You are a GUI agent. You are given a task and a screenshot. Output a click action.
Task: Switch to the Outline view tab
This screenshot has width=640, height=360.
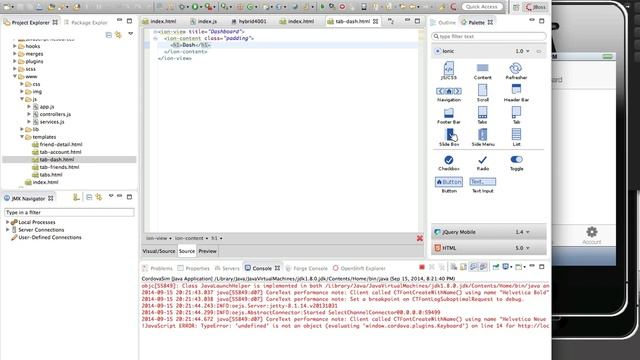coord(443,22)
